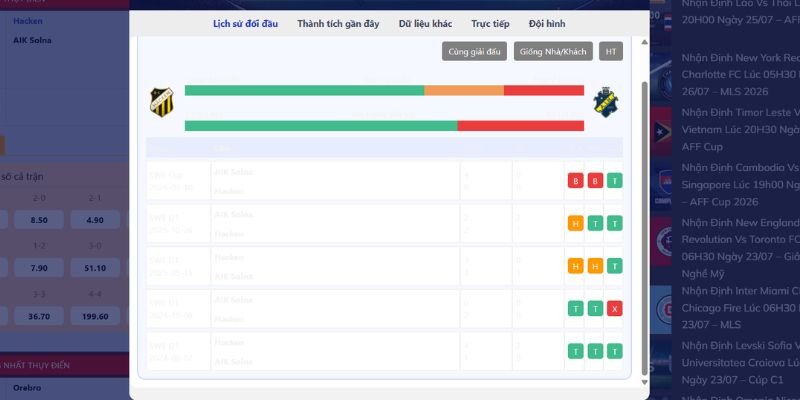Open the Dữ liệu khác tab
Image resolution: width=800 pixels, height=400 pixels.
coord(426,24)
